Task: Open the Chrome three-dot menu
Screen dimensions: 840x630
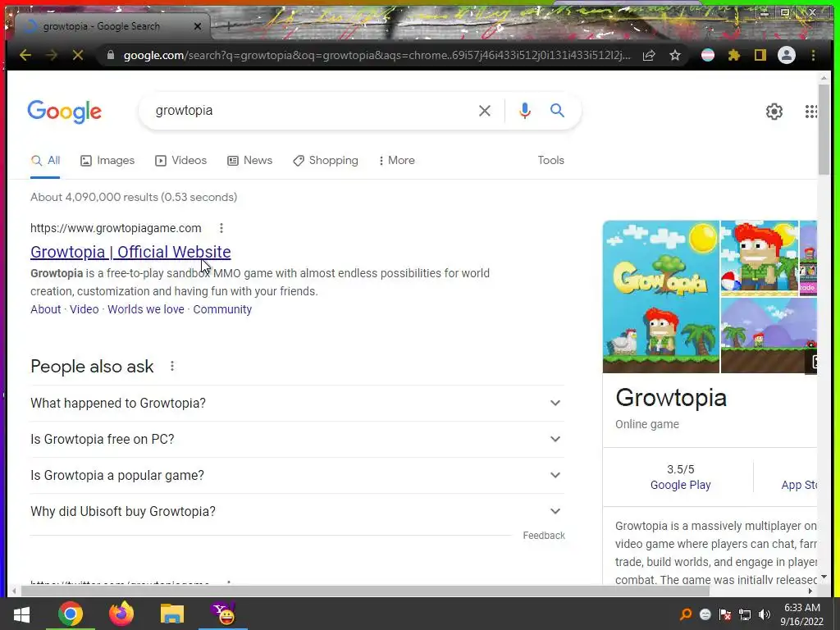Action: 813,55
